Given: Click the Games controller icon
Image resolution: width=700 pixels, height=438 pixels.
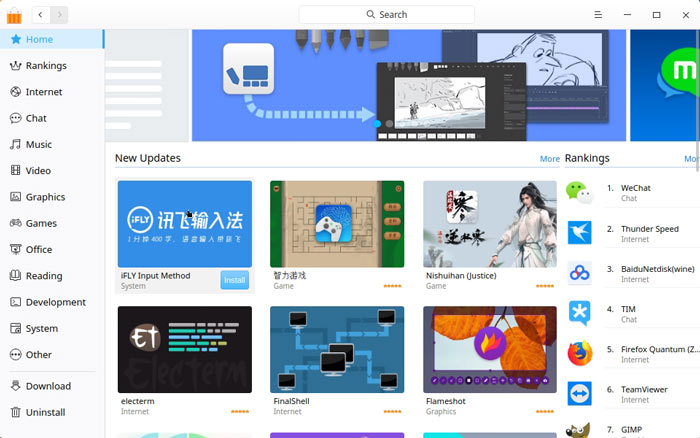Looking at the screenshot, I should (16, 223).
